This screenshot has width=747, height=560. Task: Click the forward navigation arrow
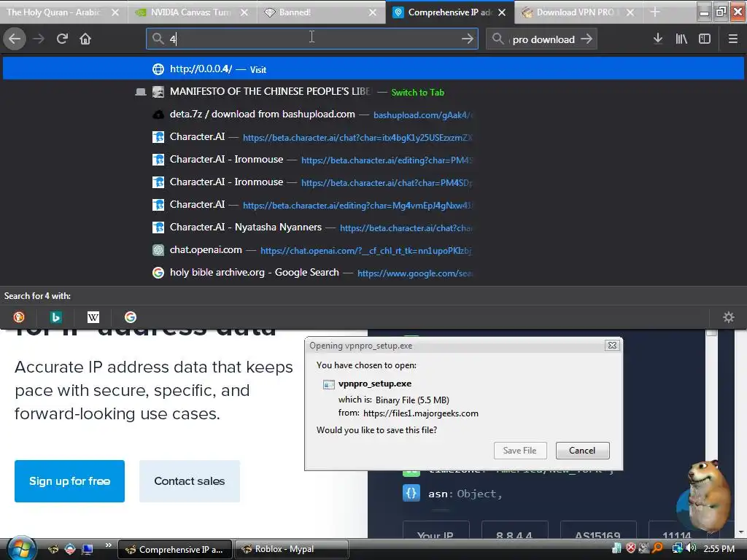[39, 39]
